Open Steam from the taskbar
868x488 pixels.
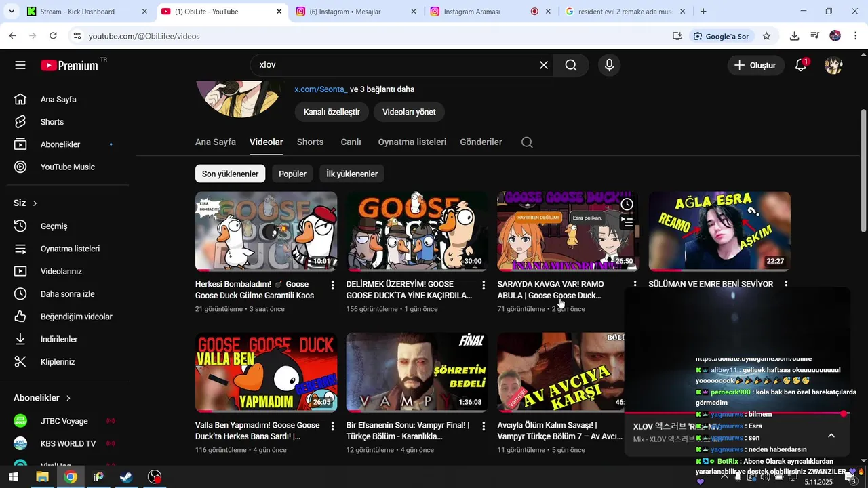click(x=126, y=477)
